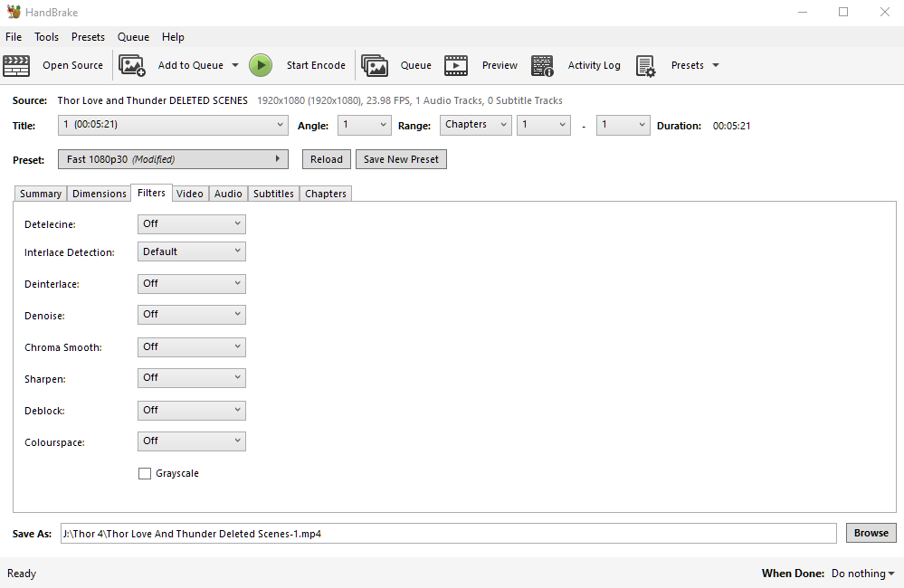Open the Activity Log icon
Image resolution: width=904 pixels, height=588 pixels.
tap(543, 65)
